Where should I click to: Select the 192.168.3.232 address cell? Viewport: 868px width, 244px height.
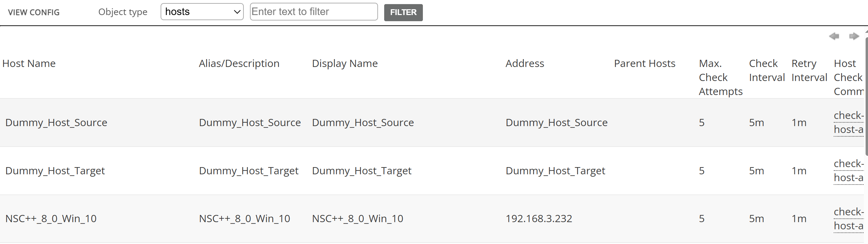tap(539, 219)
